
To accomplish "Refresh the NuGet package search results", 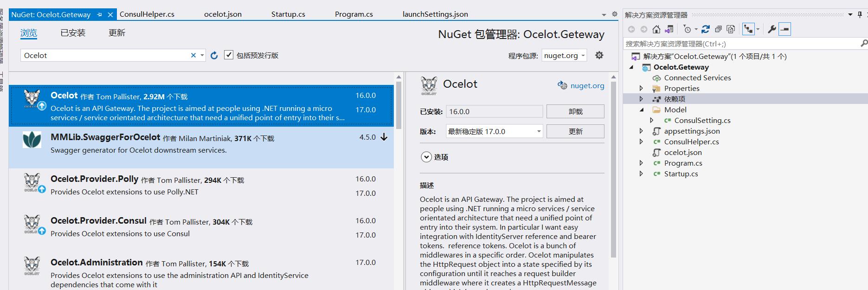I will (x=214, y=55).
